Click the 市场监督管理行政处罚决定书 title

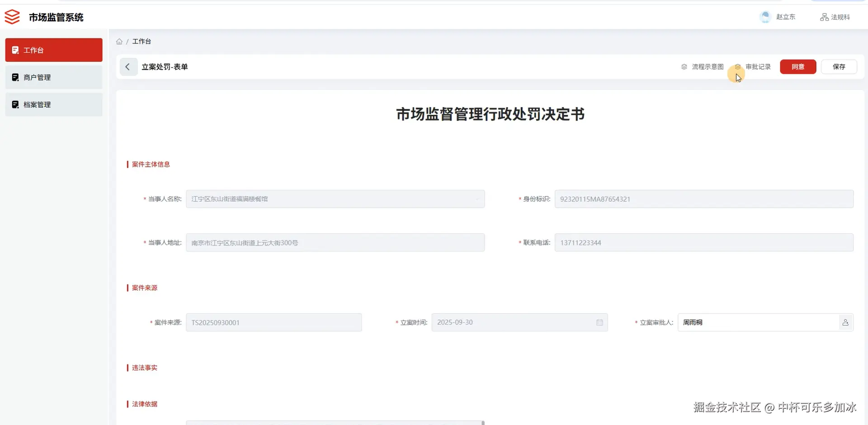491,114
